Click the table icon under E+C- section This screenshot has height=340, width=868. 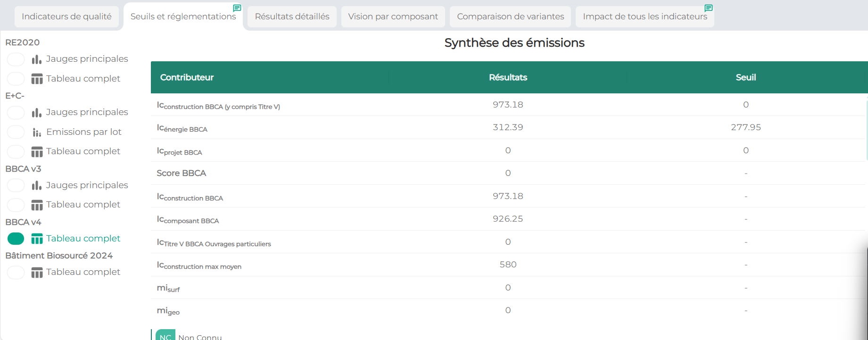(x=37, y=152)
